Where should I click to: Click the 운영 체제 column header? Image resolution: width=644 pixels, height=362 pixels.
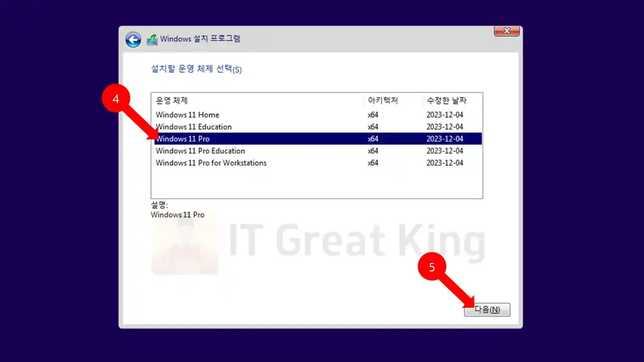coord(258,101)
